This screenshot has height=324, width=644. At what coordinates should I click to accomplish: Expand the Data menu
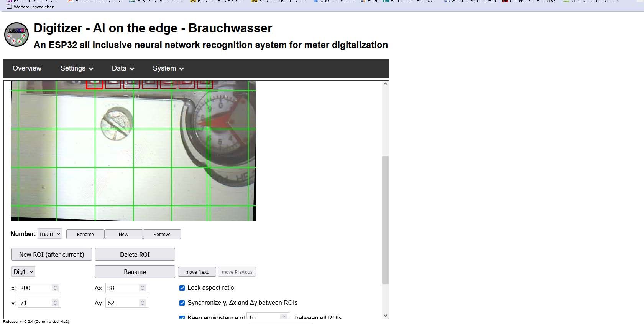(123, 68)
